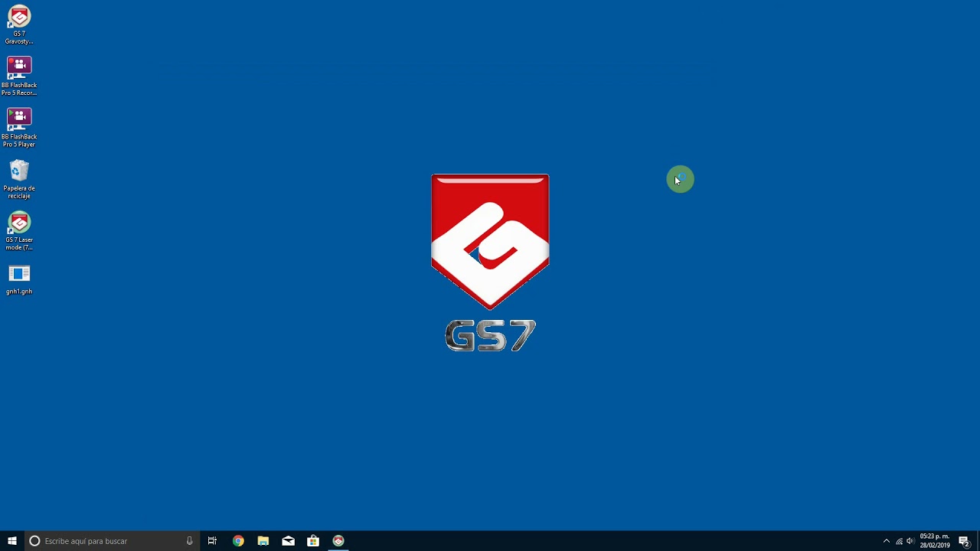Open the Mail app from the taskbar
Screen dimensions: 980x551
tap(288, 541)
